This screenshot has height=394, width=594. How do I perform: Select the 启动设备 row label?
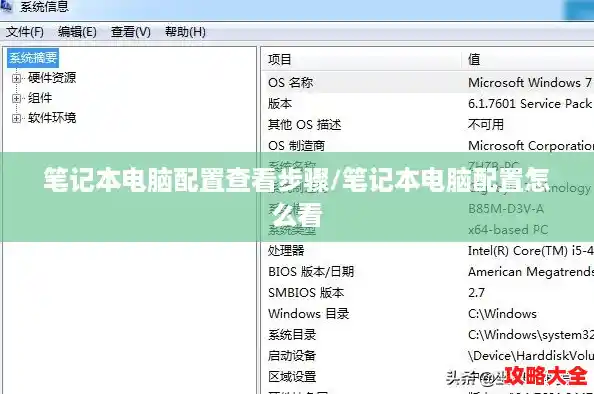coord(292,356)
